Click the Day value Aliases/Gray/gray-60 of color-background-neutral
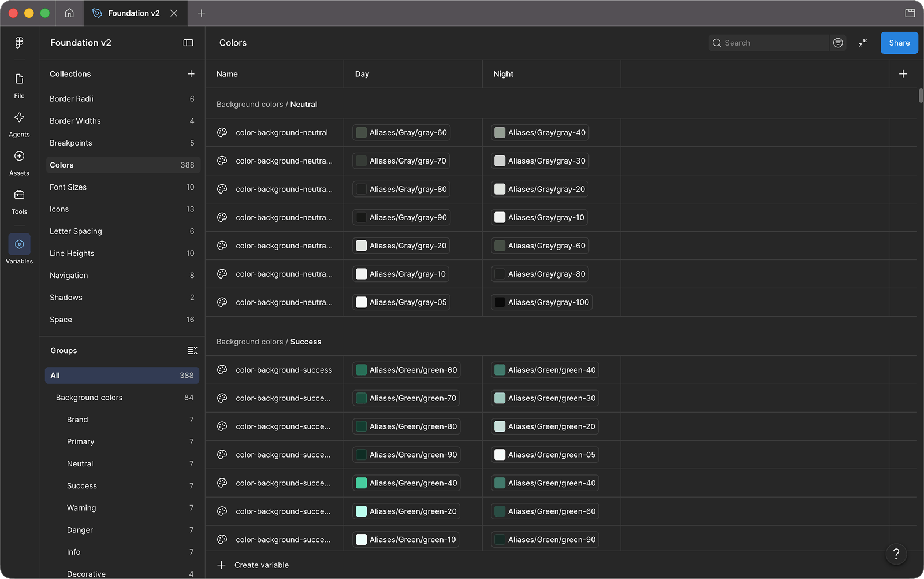The width and height of the screenshot is (924, 579). [401, 132]
